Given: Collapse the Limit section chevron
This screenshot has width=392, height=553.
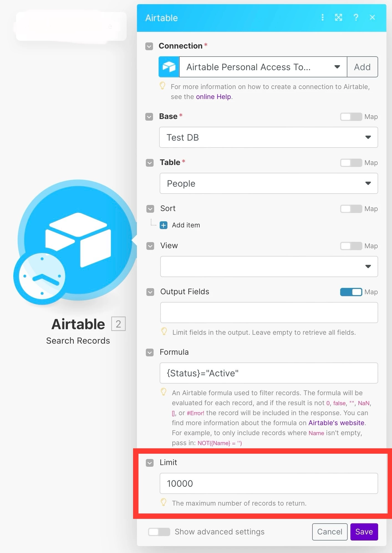Looking at the screenshot, I should [150, 463].
